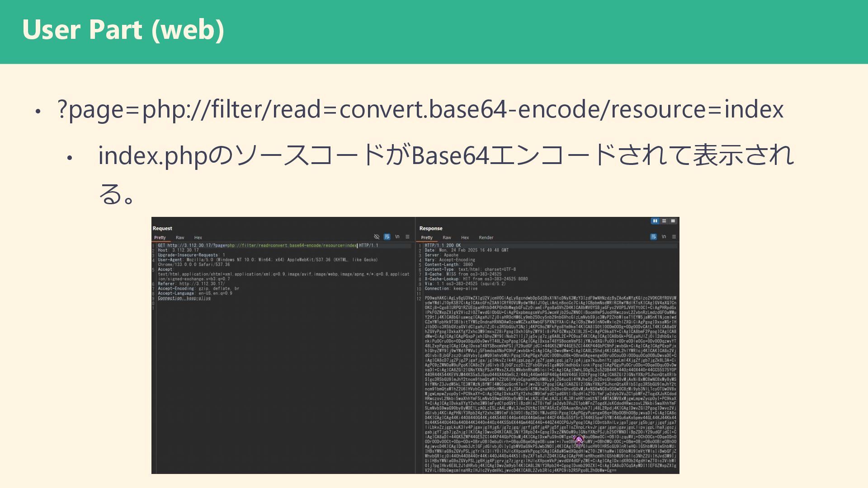868x488 pixels.
Task: Toggle hidden characters eye icon in Request
Action: click(377, 237)
